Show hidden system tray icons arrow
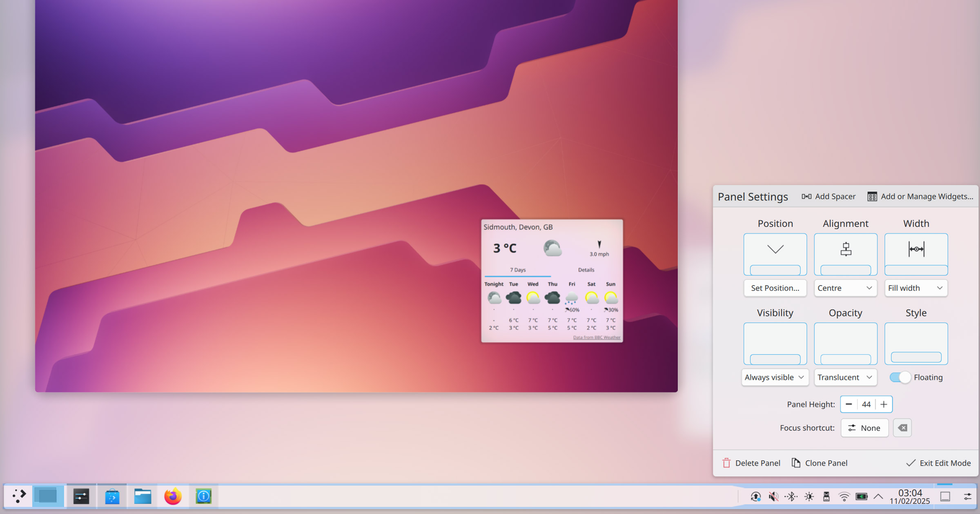Viewport: 980px width, 514px height. (878, 496)
